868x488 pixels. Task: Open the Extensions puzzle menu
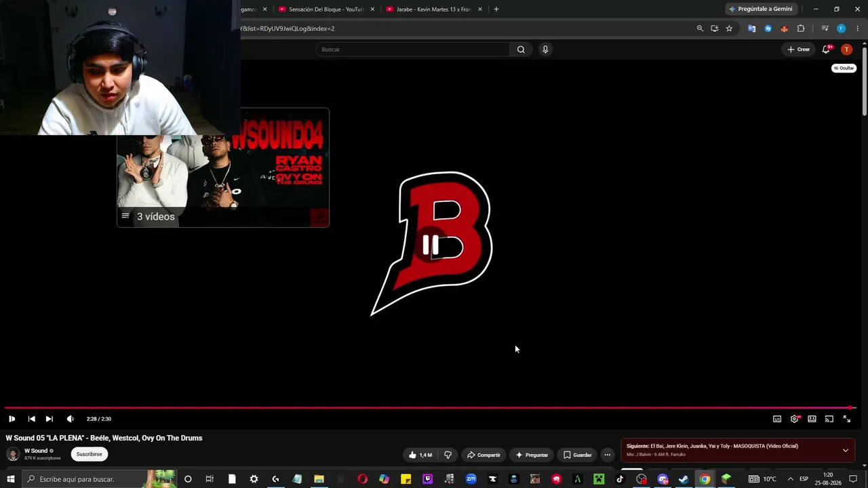(801, 28)
